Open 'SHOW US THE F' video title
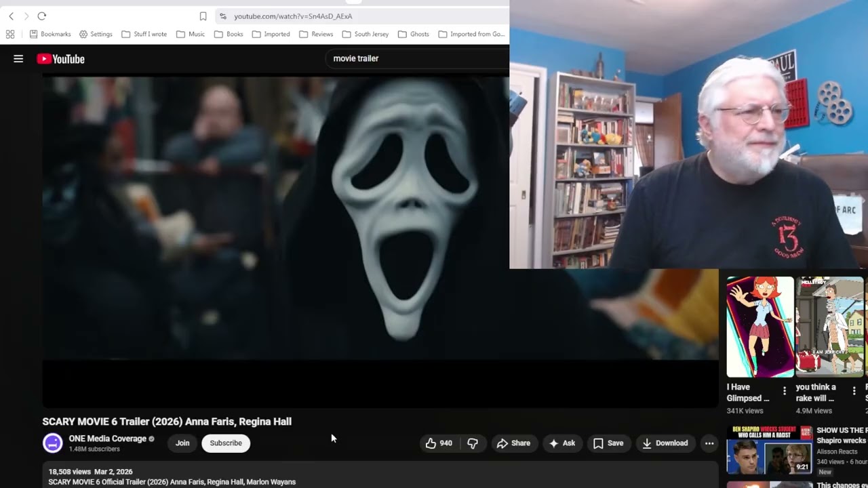This screenshot has height=488, width=868. pos(842,435)
